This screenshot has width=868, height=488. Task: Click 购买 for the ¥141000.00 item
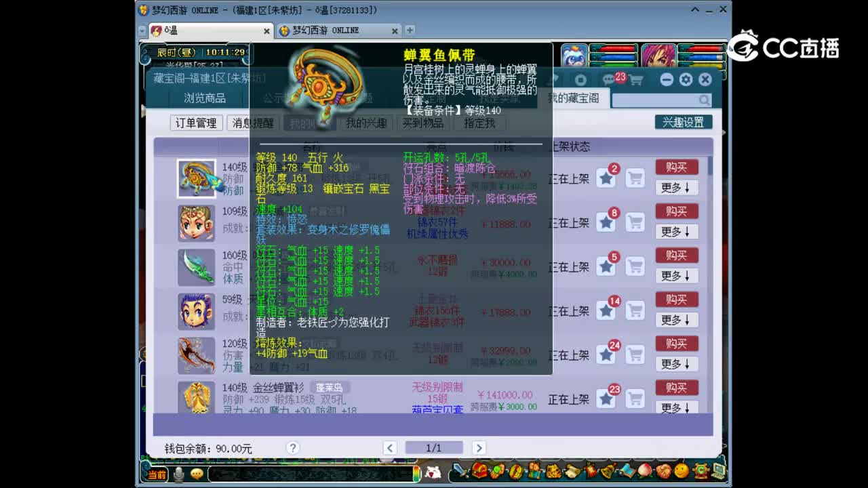pyautogui.click(x=676, y=388)
